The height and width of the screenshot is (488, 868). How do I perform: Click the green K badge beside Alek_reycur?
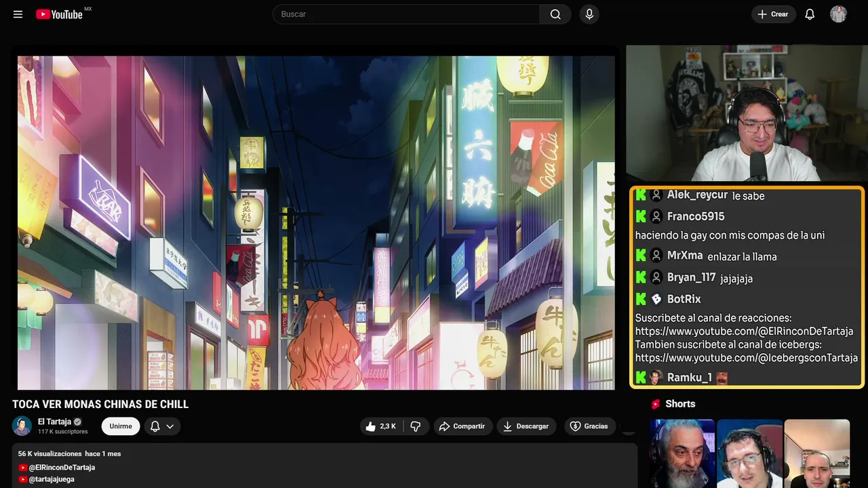(x=641, y=195)
